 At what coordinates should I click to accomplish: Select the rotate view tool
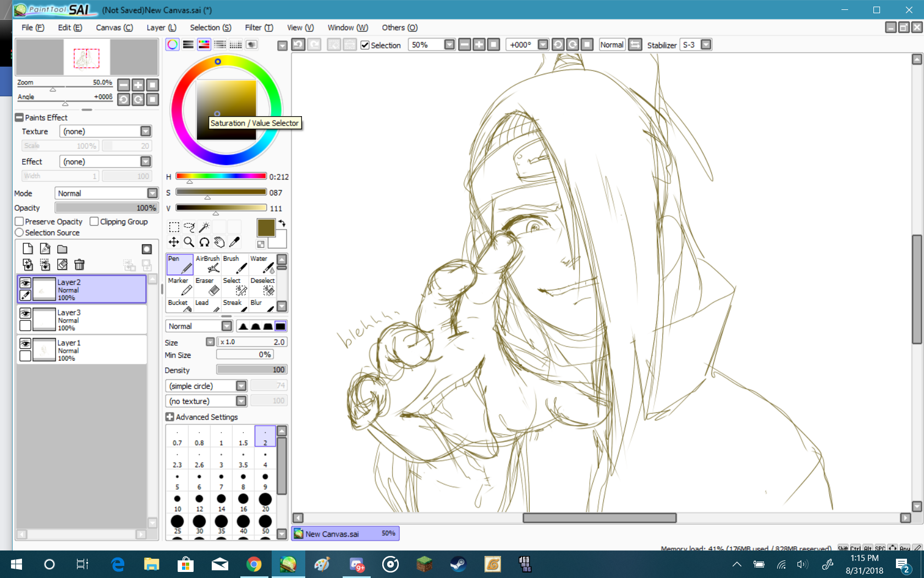click(x=204, y=242)
